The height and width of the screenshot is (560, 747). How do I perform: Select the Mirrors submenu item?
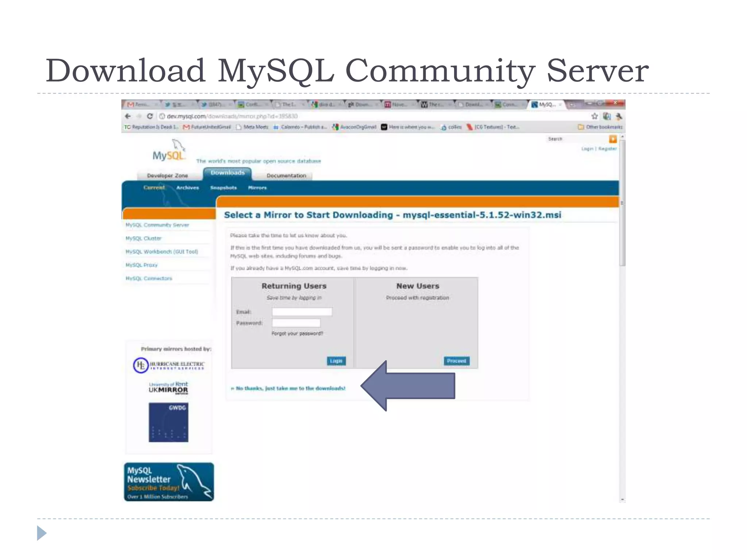click(x=257, y=187)
